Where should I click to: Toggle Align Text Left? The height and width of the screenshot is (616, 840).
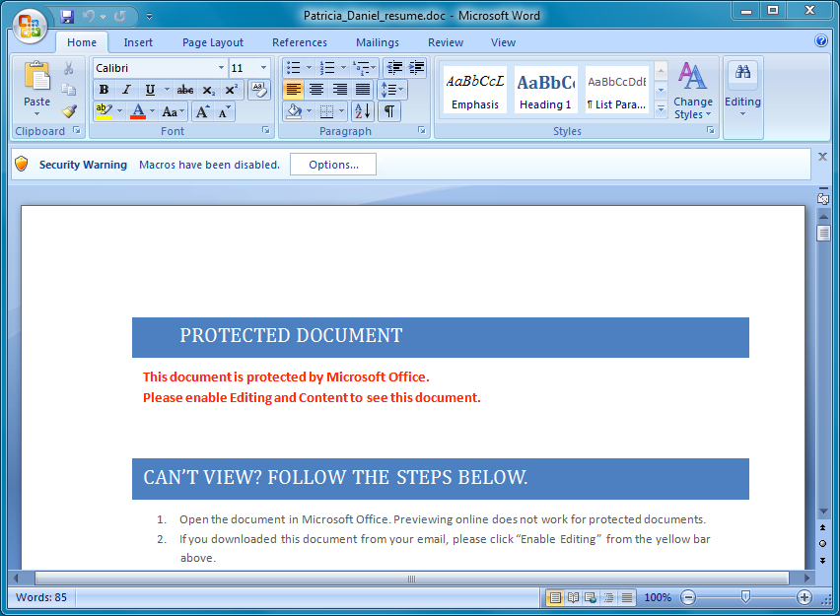point(293,90)
